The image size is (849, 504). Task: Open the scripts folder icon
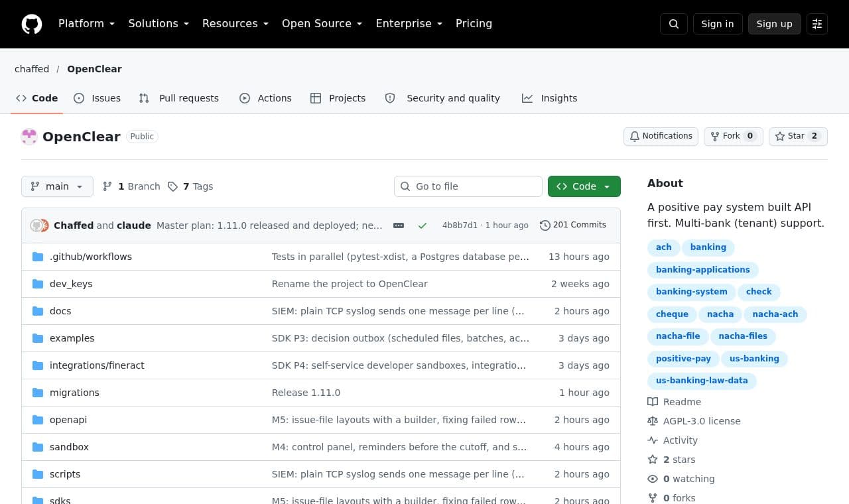click(x=38, y=474)
